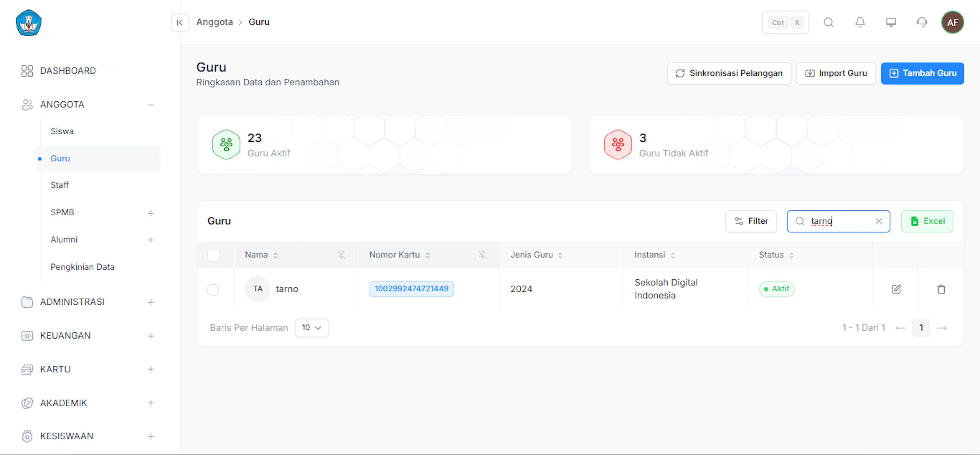980x455 pixels.
Task: Unpin the Nama column pin icon
Action: pos(342,255)
